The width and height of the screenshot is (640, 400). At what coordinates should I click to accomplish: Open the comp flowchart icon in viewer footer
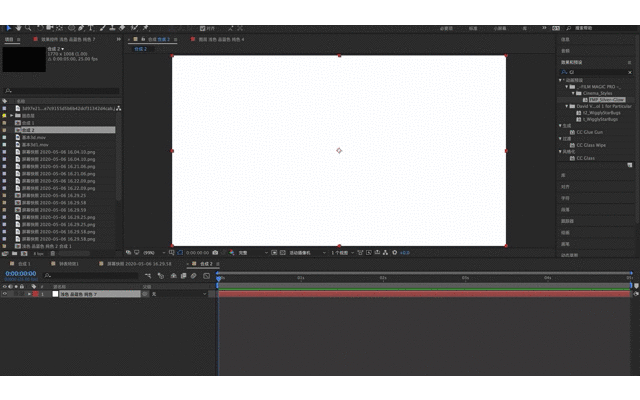point(385,253)
